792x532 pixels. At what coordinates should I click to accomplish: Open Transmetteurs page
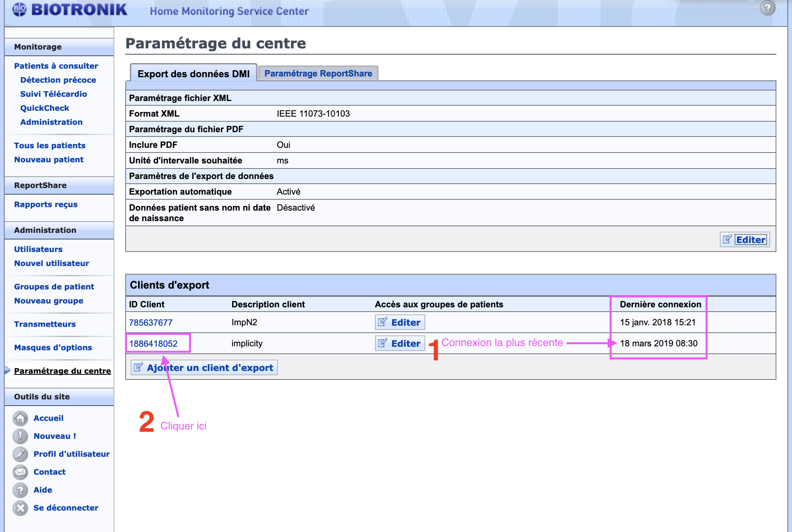[x=45, y=324]
